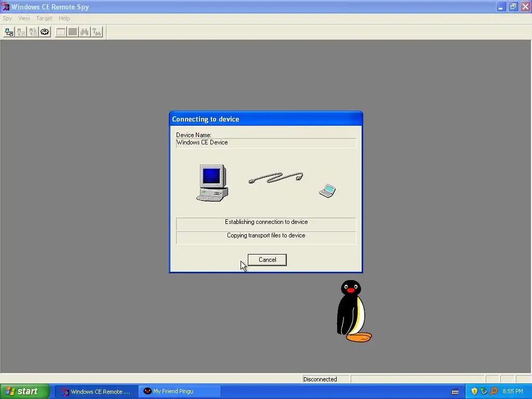Click the keyboard icon on the taskbar
This screenshot has width=532, height=399.
455,392
